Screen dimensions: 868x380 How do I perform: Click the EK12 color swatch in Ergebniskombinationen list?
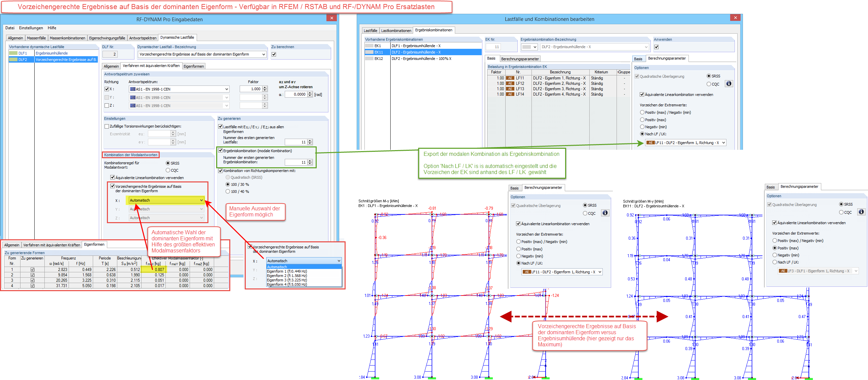(369, 59)
